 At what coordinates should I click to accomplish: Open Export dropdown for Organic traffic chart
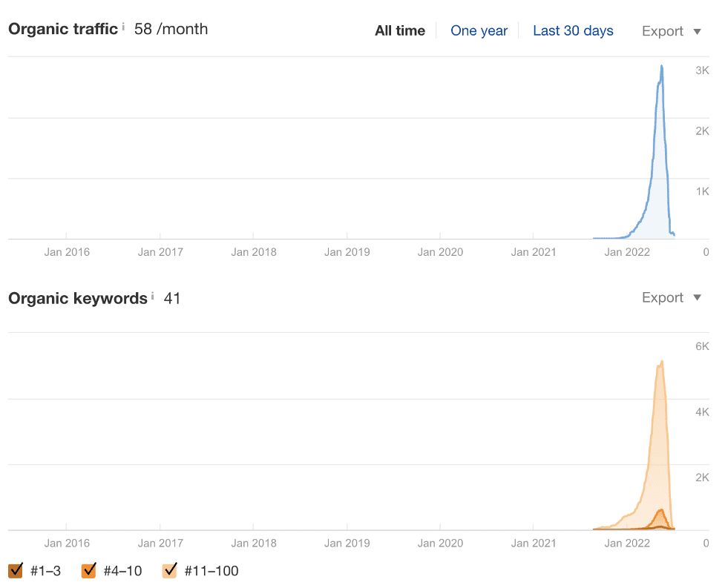pos(672,31)
